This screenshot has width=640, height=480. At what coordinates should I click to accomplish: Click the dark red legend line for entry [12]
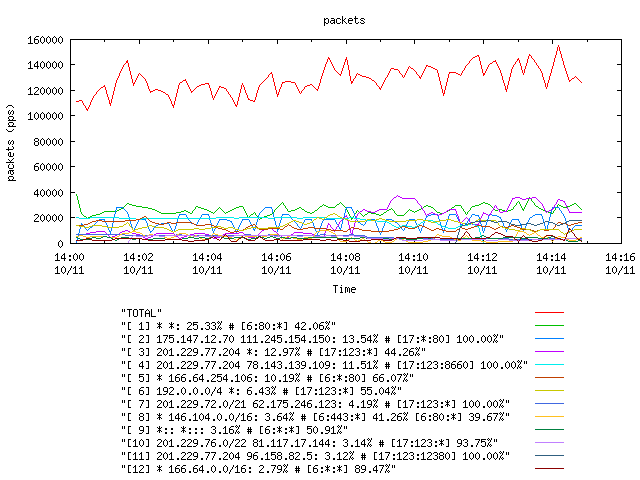pos(549,469)
